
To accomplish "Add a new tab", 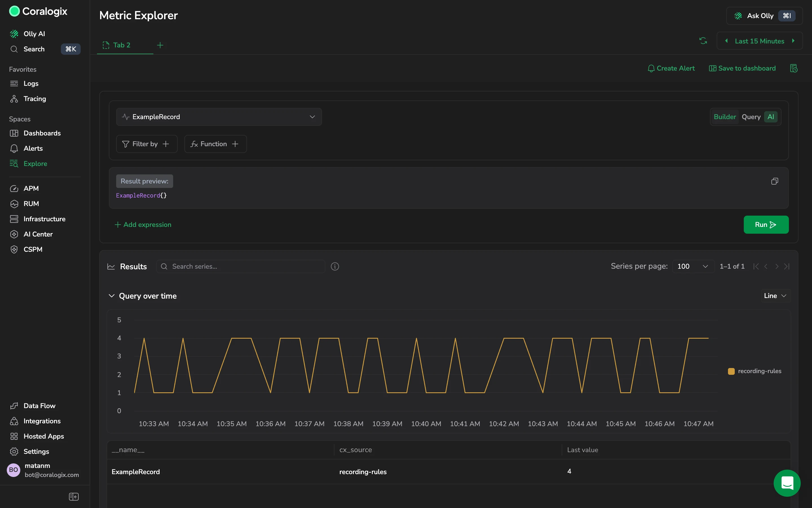I will point(160,45).
